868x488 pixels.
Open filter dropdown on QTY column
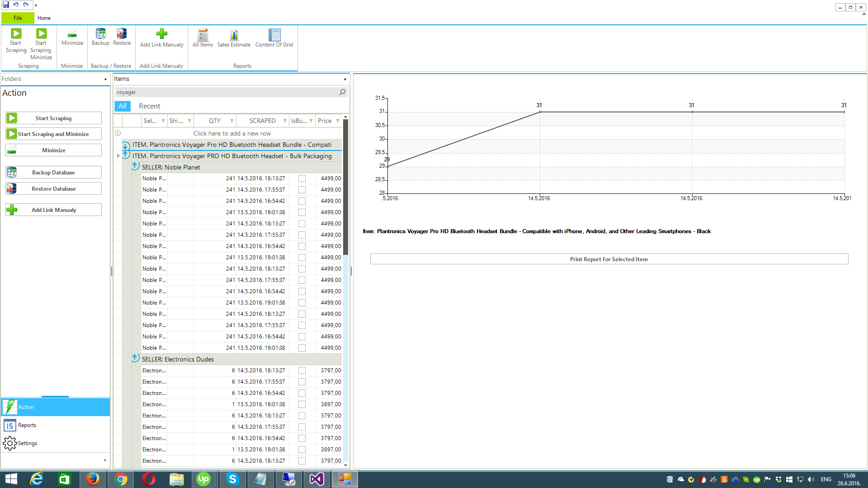(232, 121)
